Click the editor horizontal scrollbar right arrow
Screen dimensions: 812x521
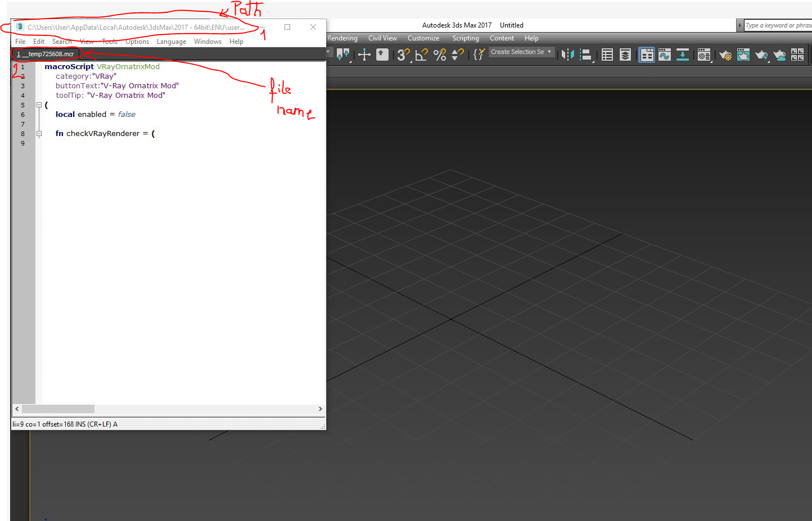[321, 409]
